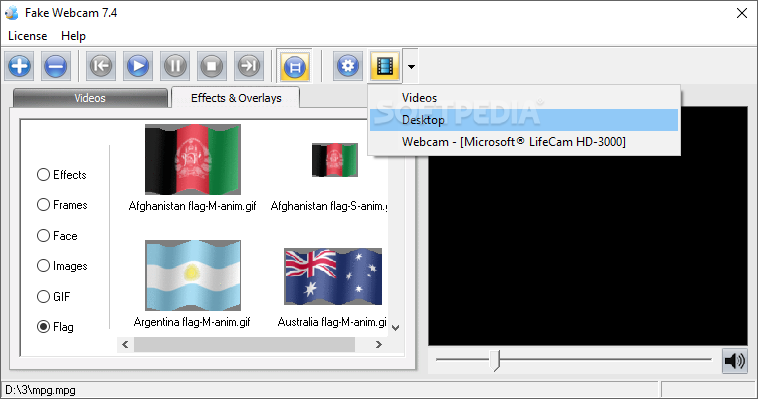Pick the Argentina flag-M-anim thumbnail
The height and width of the screenshot is (399, 758).
193,275
